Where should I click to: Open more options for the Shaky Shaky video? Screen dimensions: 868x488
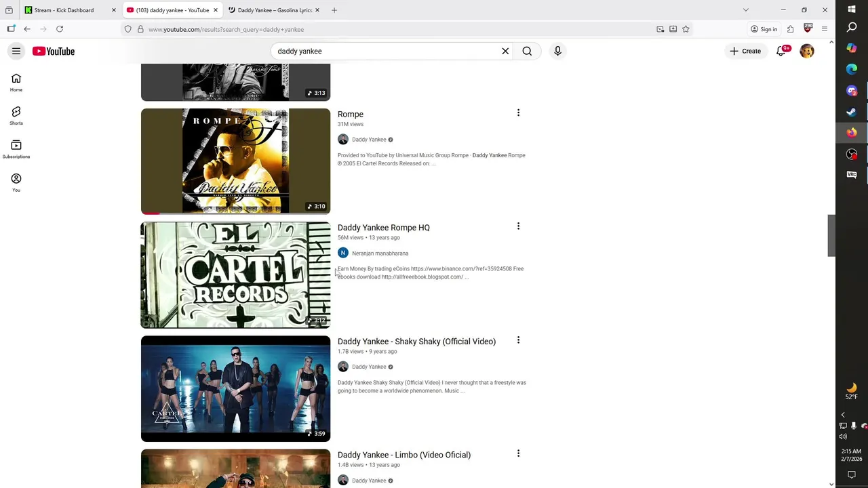point(518,340)
